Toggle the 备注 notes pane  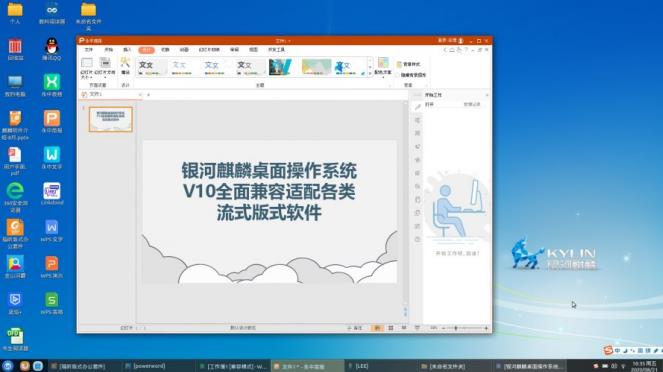click(355, 328)
